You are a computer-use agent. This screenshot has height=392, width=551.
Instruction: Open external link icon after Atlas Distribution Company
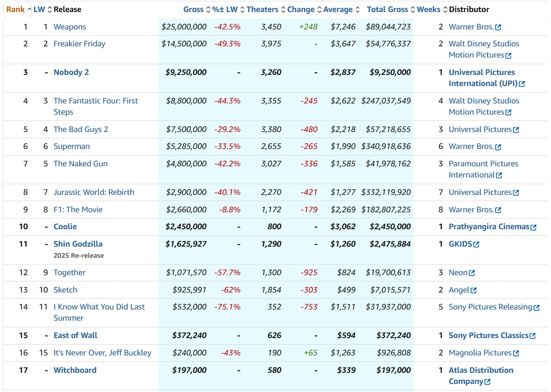[x=488, y=382]
